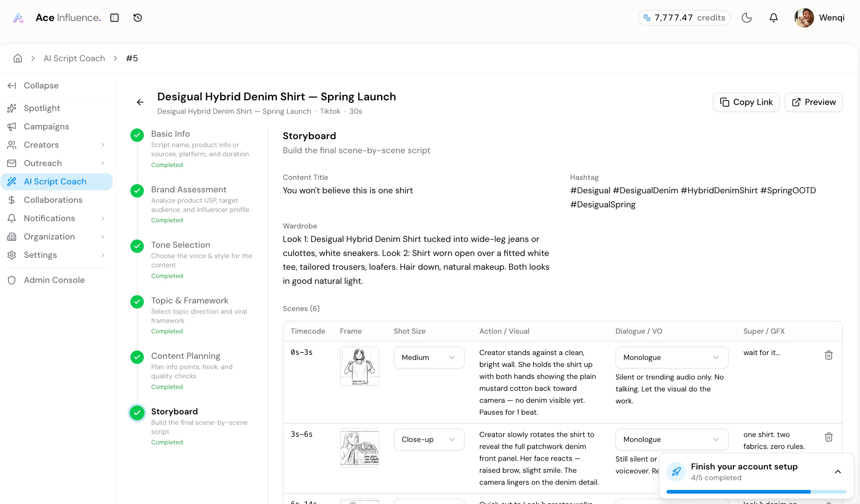Edit 'wait for it…' Super / GFX text

[x=762, y=353]
